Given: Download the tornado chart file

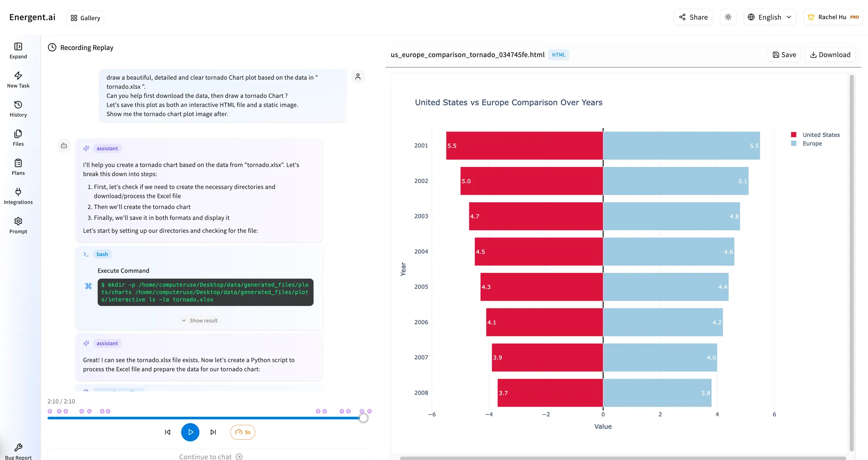Looking at the screenshot, I should pos(830,54).
